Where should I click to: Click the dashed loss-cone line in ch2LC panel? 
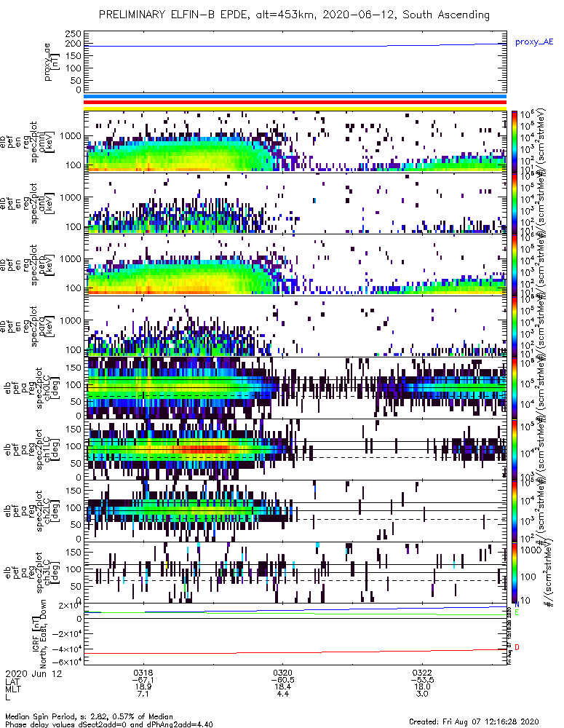295,520
